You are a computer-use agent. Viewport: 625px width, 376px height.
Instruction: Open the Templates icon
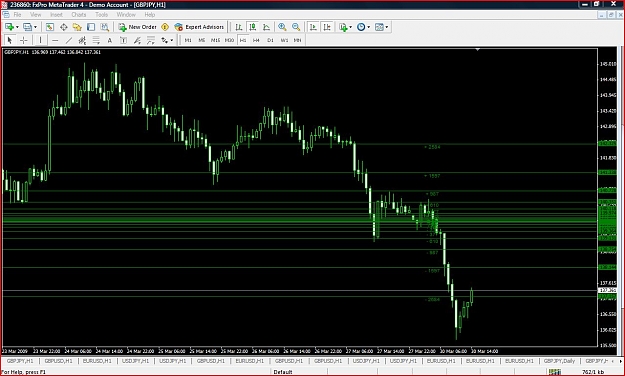click(379, 27)
